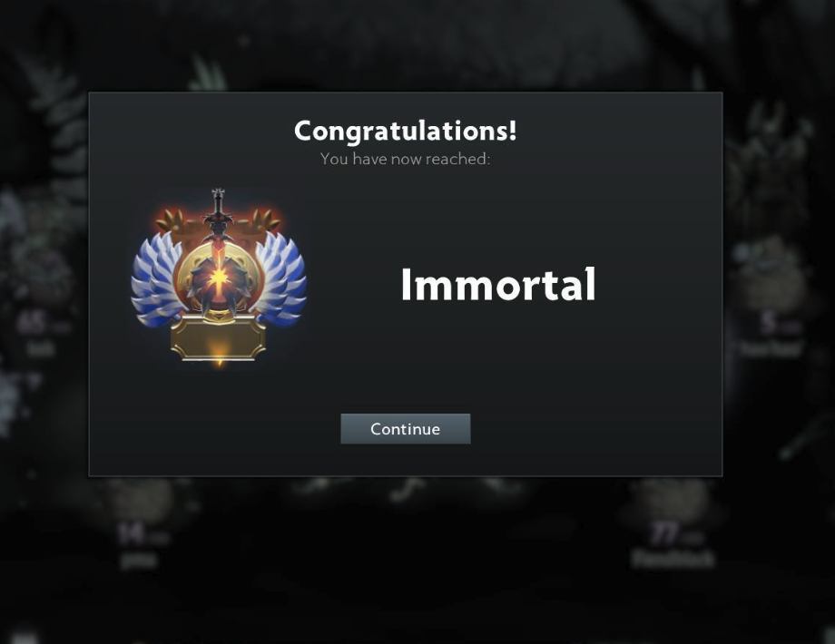Click the blurred 77 stat below dialog

click(663, 533)
